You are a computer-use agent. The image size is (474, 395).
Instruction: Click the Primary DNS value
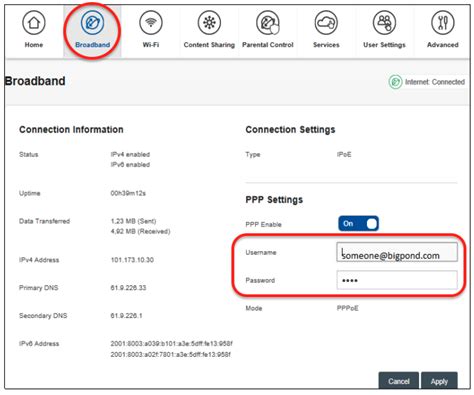(128, 288)
